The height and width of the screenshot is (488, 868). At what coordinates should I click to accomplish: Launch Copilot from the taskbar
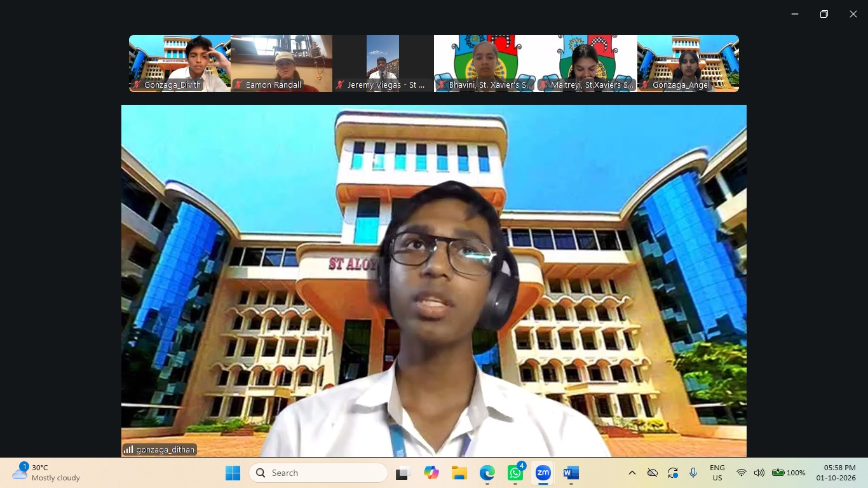[x=431, y=473]
